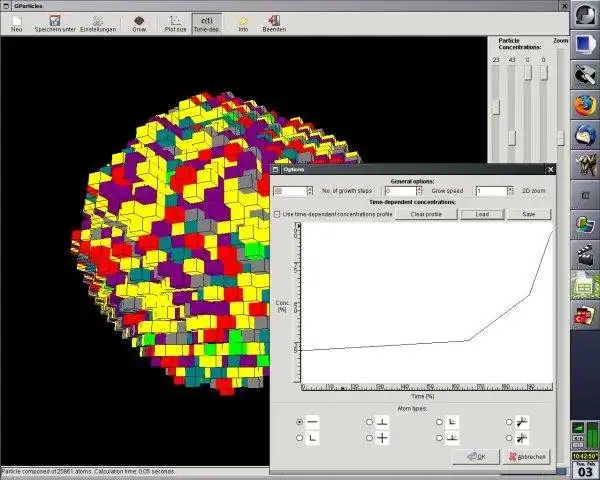Click the 'General options:' heading
The height and width of the screenshot is (480, 600).
[412, 181]
